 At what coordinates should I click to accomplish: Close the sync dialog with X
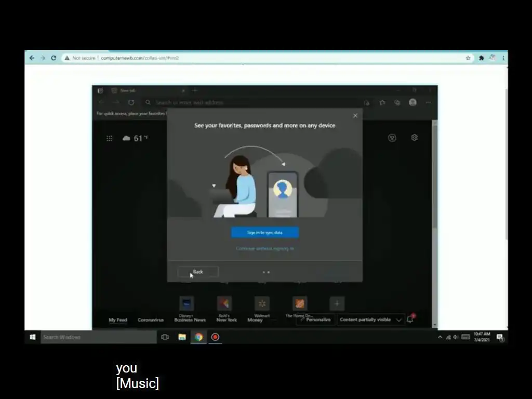pos(355,116)
